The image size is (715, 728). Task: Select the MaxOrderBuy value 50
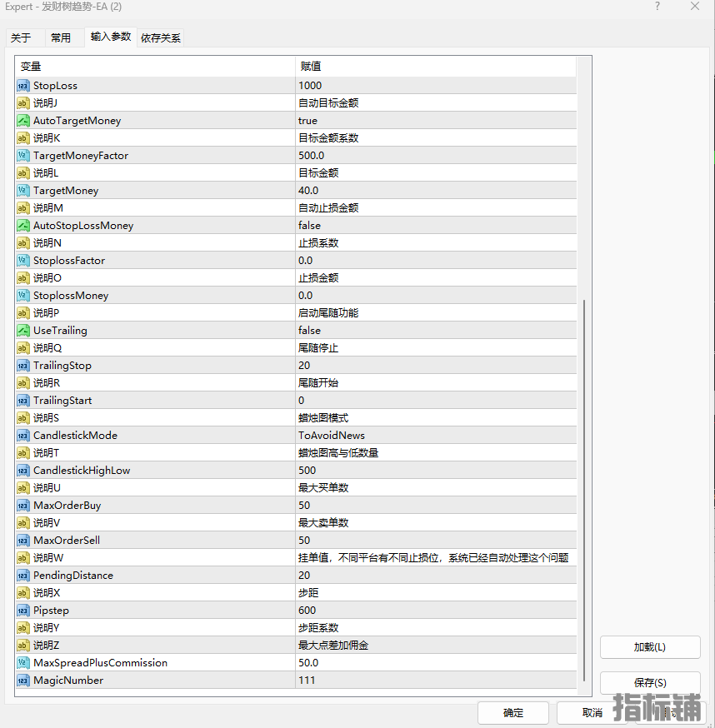[436, 506]
